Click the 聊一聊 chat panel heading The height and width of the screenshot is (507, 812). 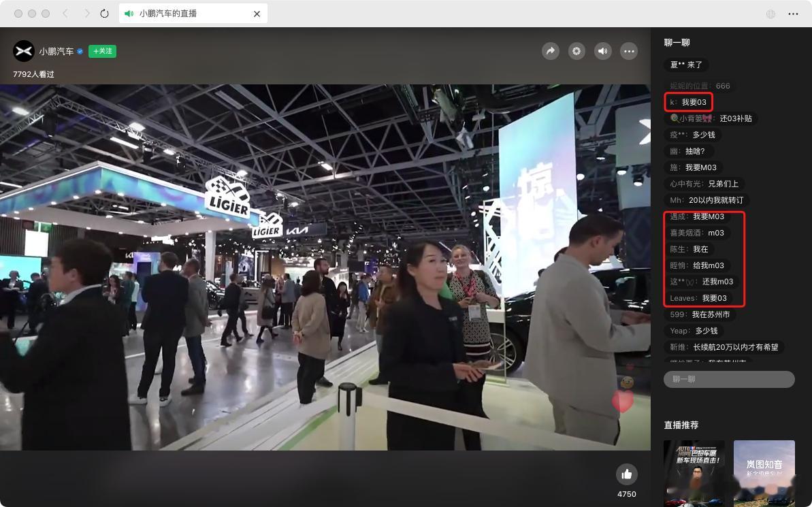pos(677,42)
